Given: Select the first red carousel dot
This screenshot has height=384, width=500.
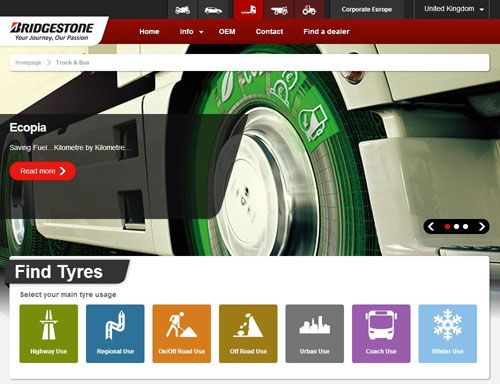Looking at the screenshot, I should coord(447,227).
